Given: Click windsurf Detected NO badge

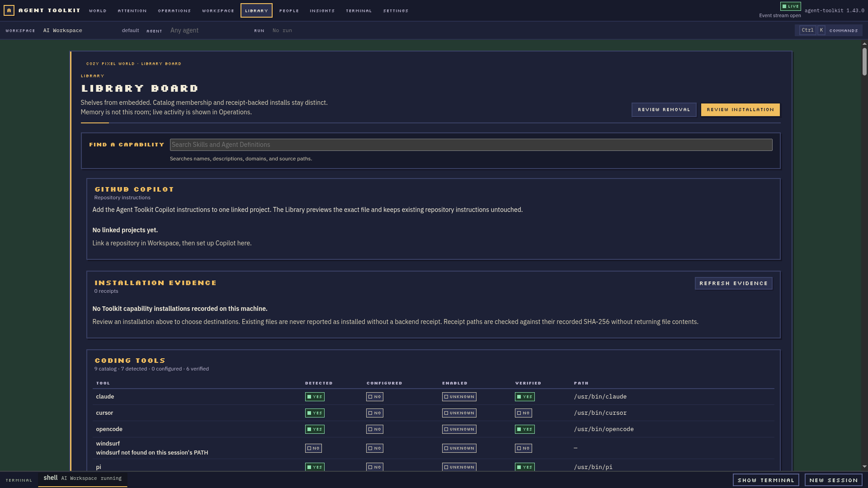Looking at the screenshot, I should (313, 448).
